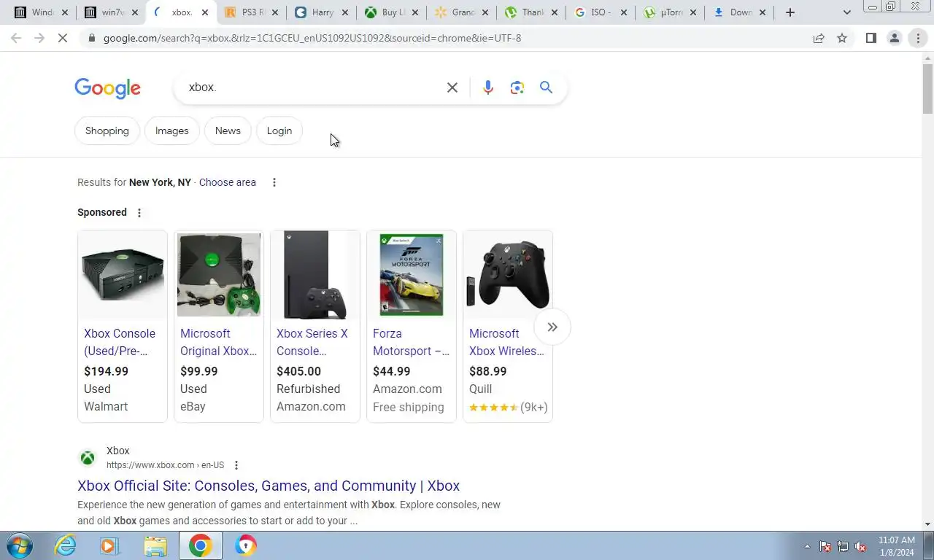Image resolution: width=934 pixels, height=560 pixels.
Task: Go back with the browser back arrow
Action: coord(16,38)
